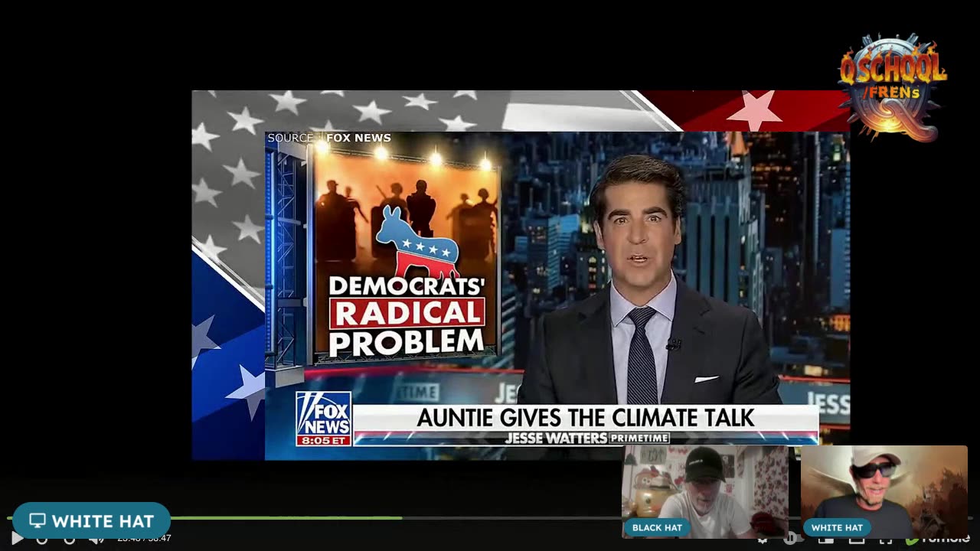Image resolution: width=980 pixels, height=551 pixels.
Task: Select the BLACK HAT webcam label
Action: tap(657, 527)
